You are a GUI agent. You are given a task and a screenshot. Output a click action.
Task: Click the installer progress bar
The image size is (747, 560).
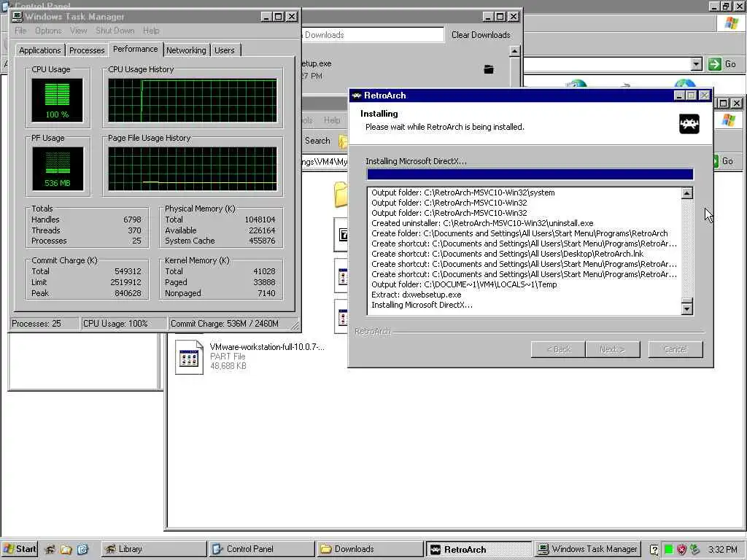point(530,174)
